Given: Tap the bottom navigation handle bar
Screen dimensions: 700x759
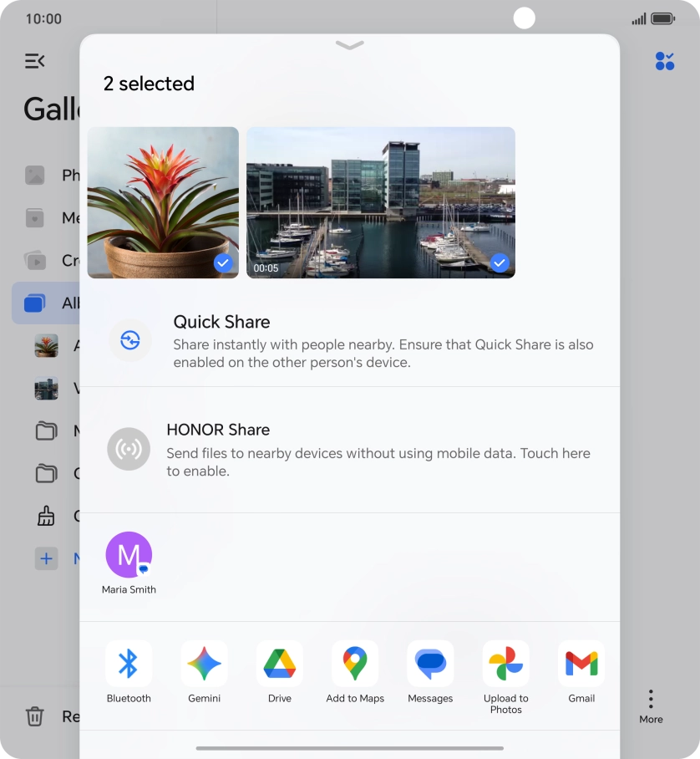Looking at the screenshot, I should click(349, 748).
